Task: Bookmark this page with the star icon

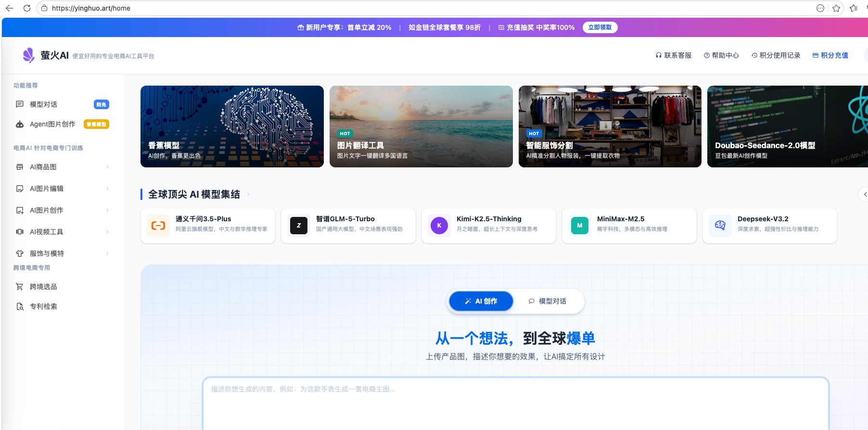Action: [836, 8]
